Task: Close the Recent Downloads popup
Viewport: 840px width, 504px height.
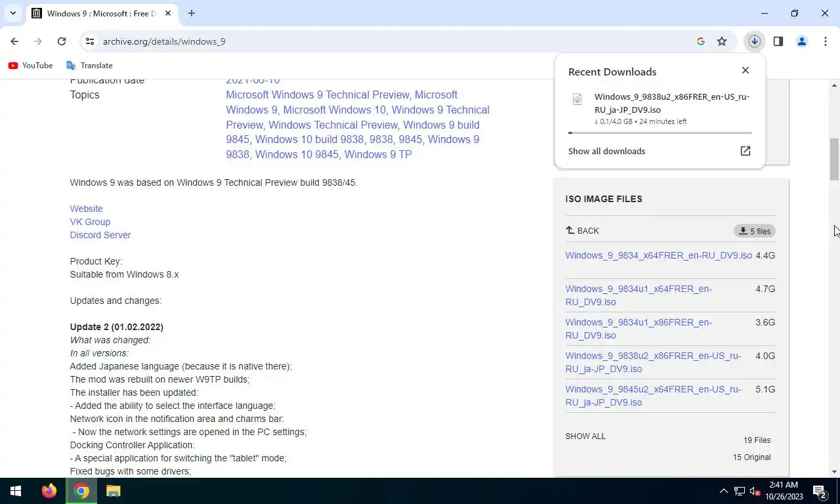Action: click(745, 70)
